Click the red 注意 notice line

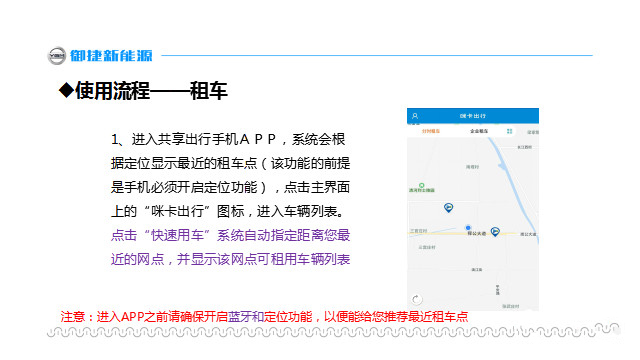point(264,317)
